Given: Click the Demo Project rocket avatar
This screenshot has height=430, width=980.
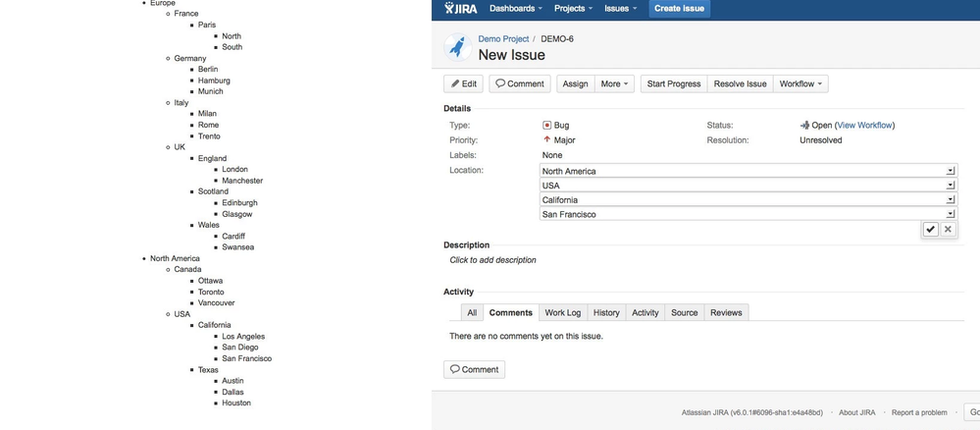Looking at the screenshot, I should [457, 47].
